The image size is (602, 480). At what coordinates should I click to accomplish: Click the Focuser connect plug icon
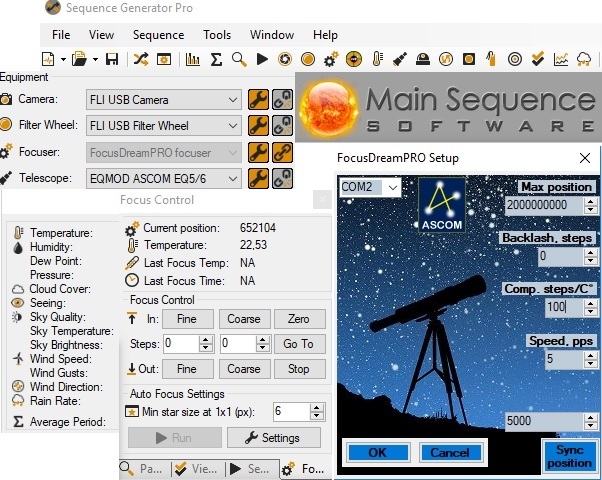[x=282, y=152]
